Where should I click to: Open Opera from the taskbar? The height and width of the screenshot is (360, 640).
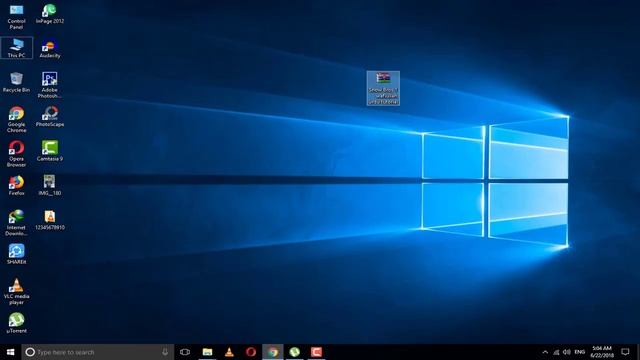tap(251, 352)
